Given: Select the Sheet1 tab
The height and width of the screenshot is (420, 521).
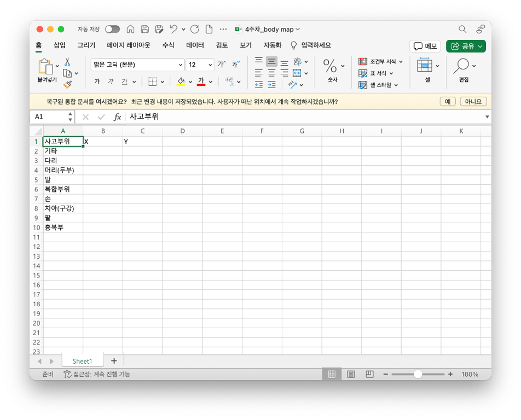Looking at the screenshot, I should (x=83, y=361).
